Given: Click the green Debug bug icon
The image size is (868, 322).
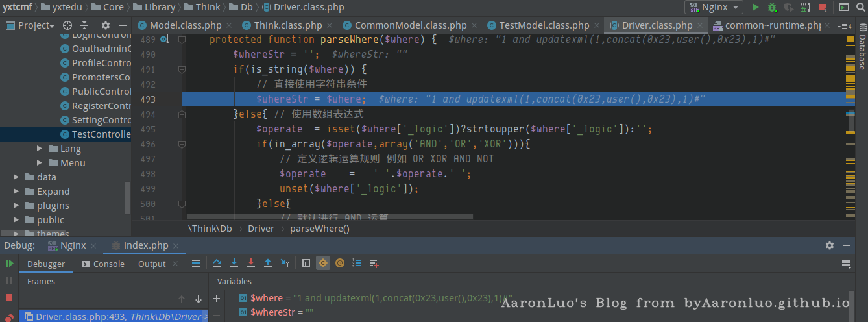Looking at the screenshot, I should coord(772,8).
